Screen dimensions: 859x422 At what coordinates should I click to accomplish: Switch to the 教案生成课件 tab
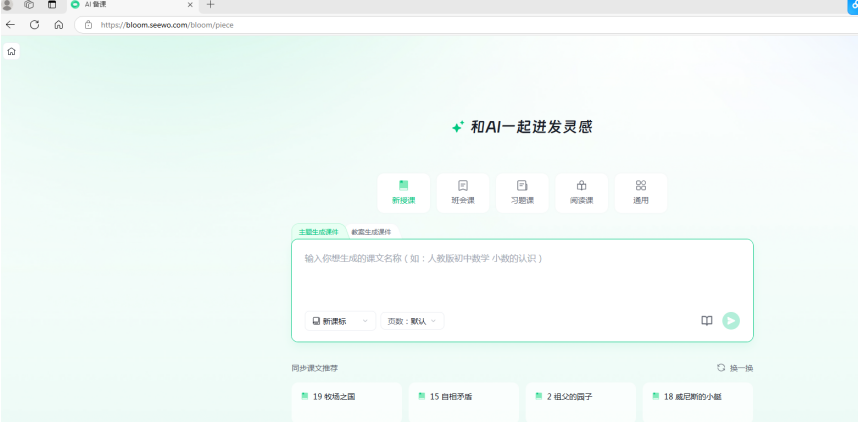(x=371, y=232)
